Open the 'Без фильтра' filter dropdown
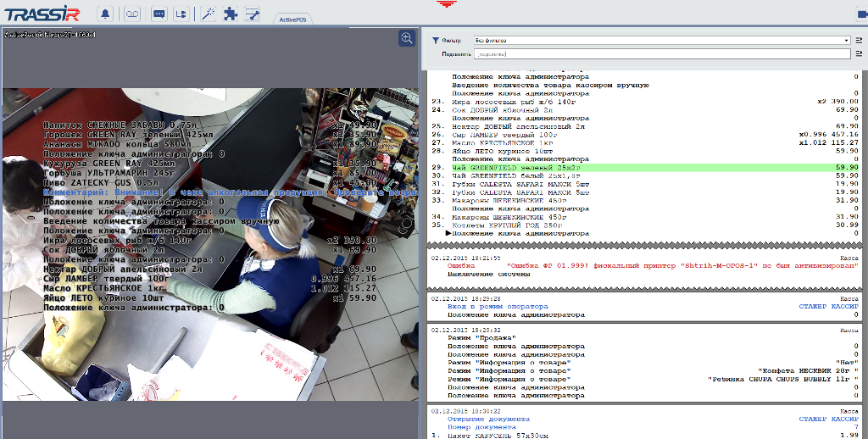 click(661, 41)
